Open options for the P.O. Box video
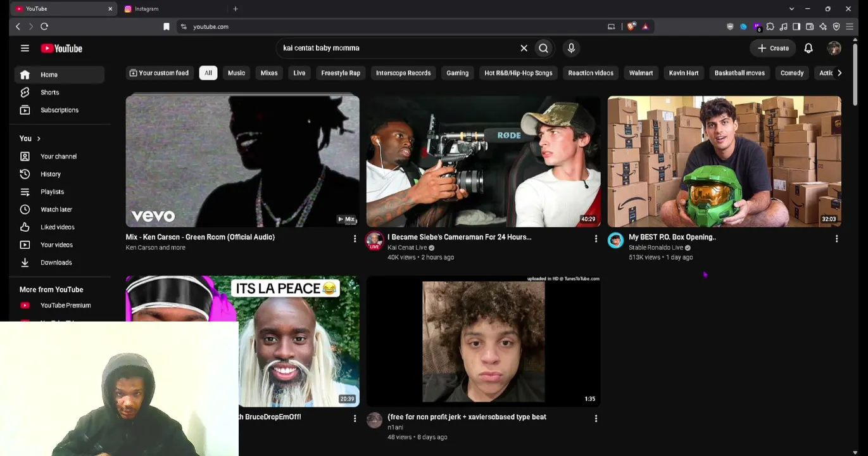Screen dimensions: 868x456 tap(836, 239)
